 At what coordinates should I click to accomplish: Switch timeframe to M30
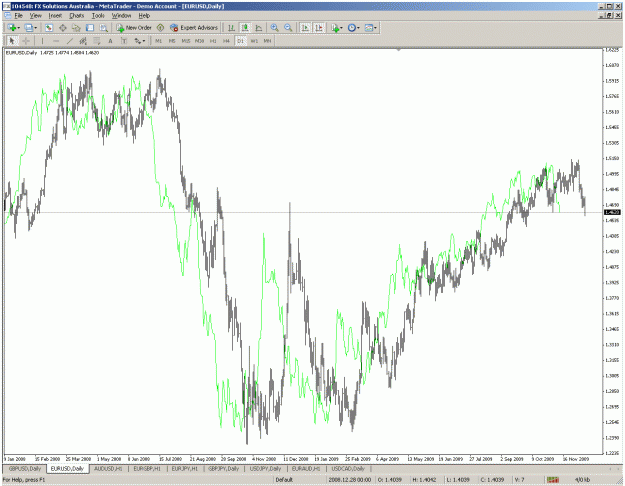pyautogui.click(x=199, y=41)
